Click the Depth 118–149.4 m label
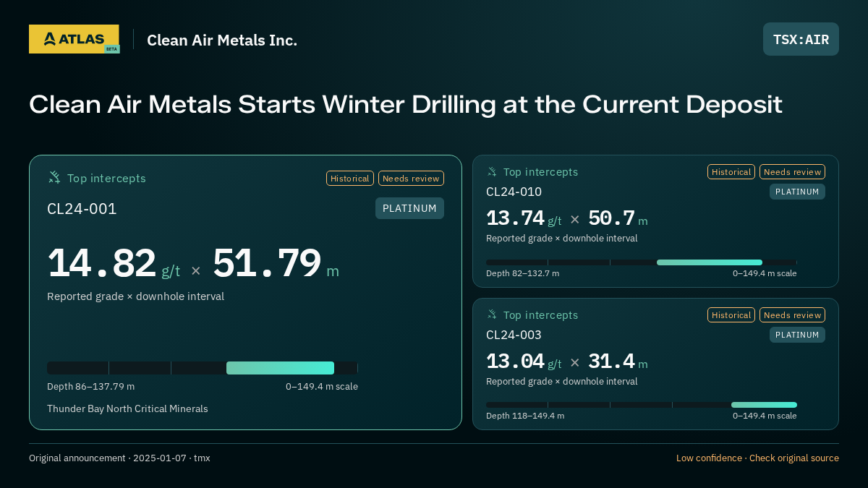Image resolution: width=868 pixels, height=488 pixels. (525, 416)
